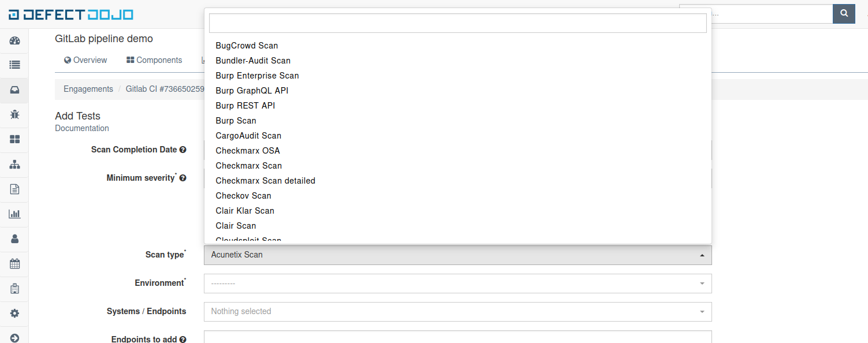View Metrics via the bar chart icon

(x=14, y=214)
